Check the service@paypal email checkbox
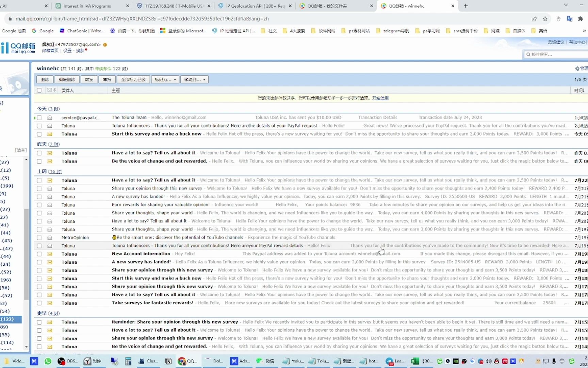This screenshot has width=588, height=368. click(x=39, y=118)
